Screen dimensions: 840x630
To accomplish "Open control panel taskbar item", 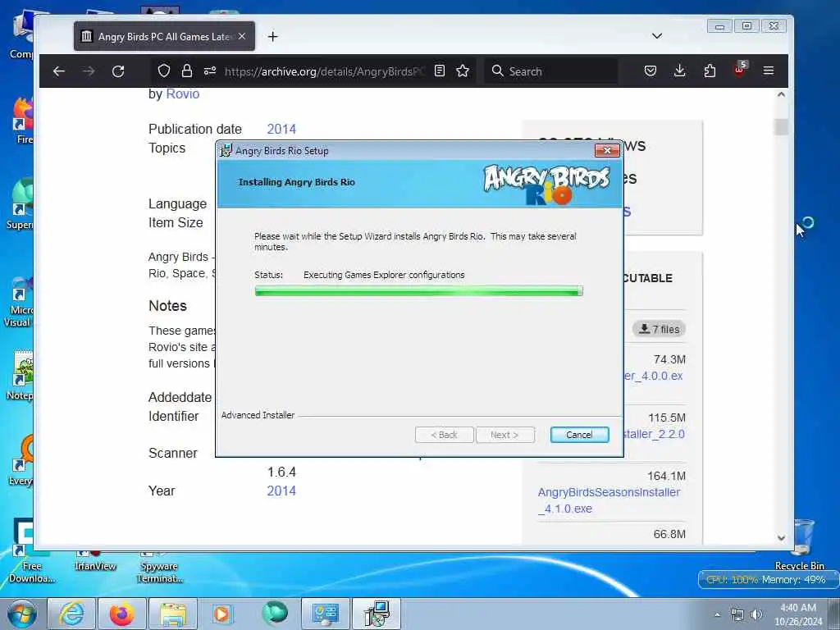I will (325, 614).
